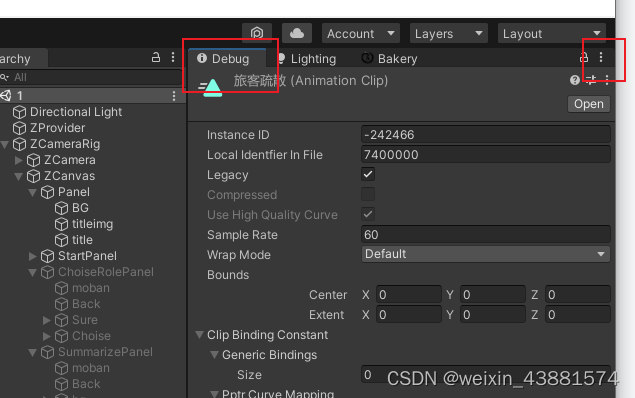635x398 pixels.
Task: Collapse the ZCanvas node
Action: pyautogui.click(x=19, y=176)
